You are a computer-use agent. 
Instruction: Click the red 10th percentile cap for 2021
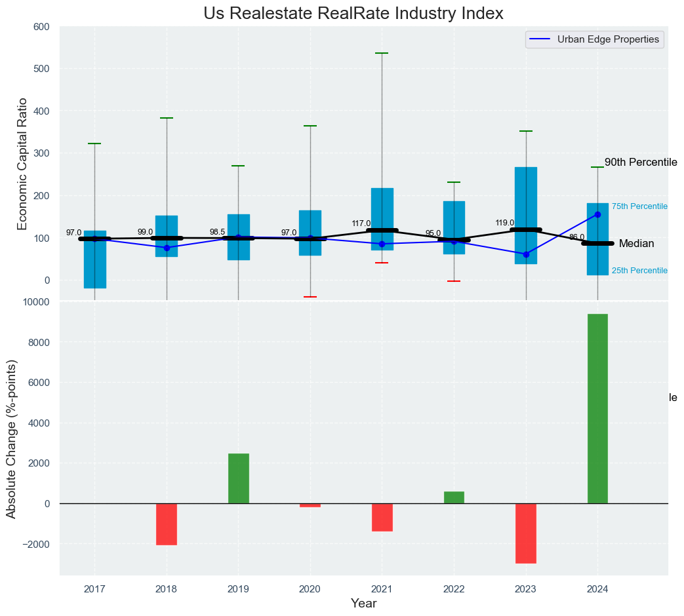[382, 263]
